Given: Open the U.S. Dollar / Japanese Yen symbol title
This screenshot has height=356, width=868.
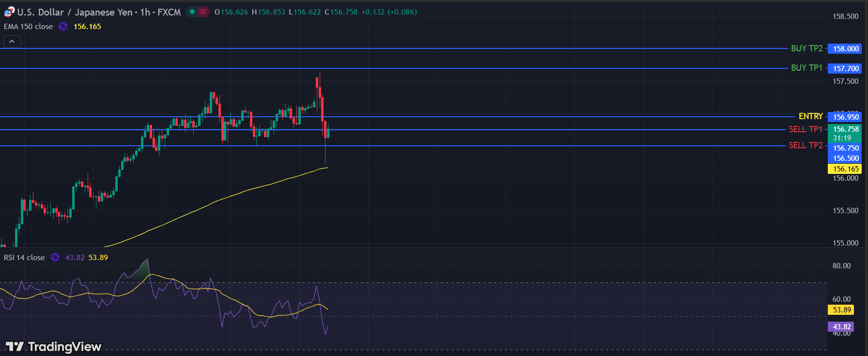Looking at the screenshot, I should (x=75, y=12).
